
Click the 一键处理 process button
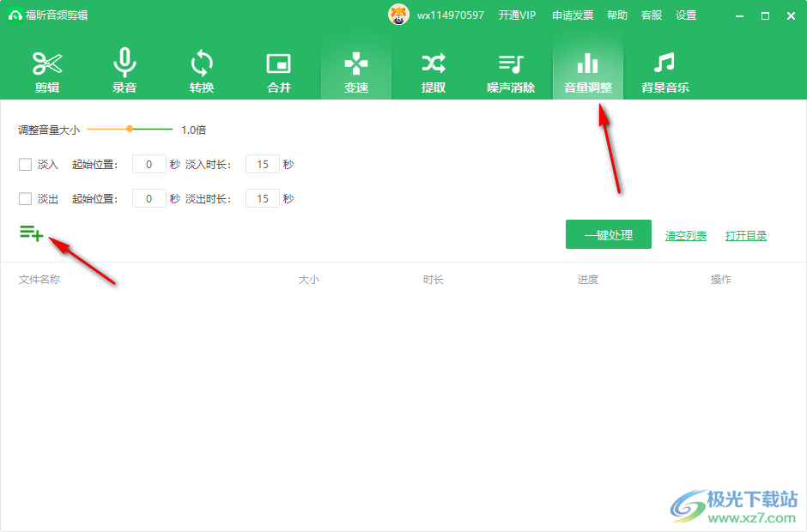pyautogui.click(x=608, y=235)
